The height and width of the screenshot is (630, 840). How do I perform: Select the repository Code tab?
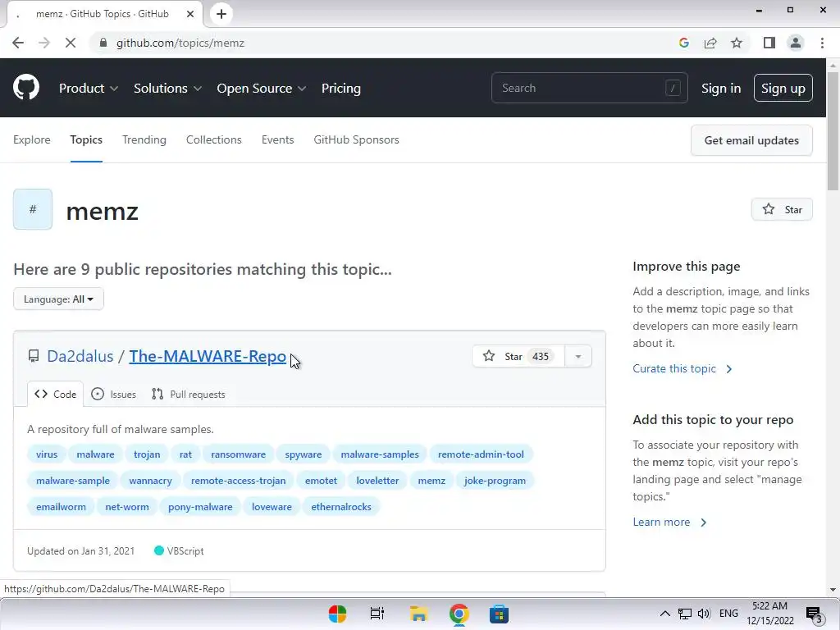[55, 395]
